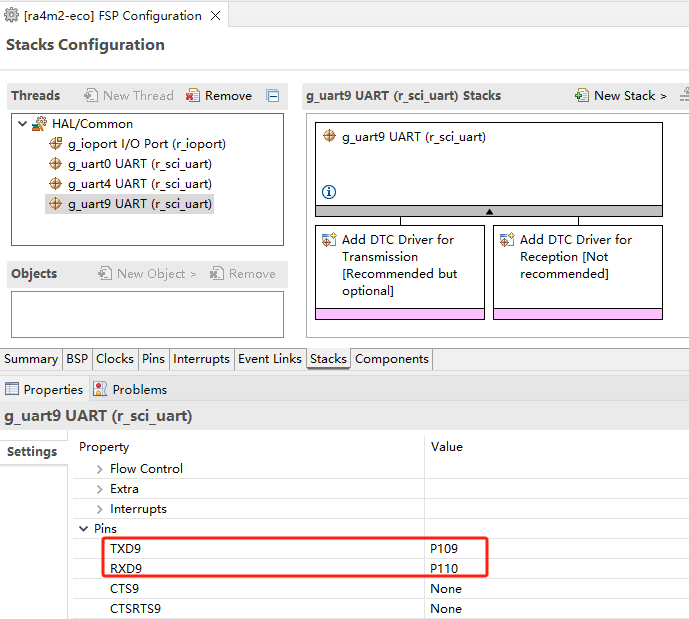The image size is (689, 619).
Task: Click the TXD9 value P109
Action: coord(444,549)
